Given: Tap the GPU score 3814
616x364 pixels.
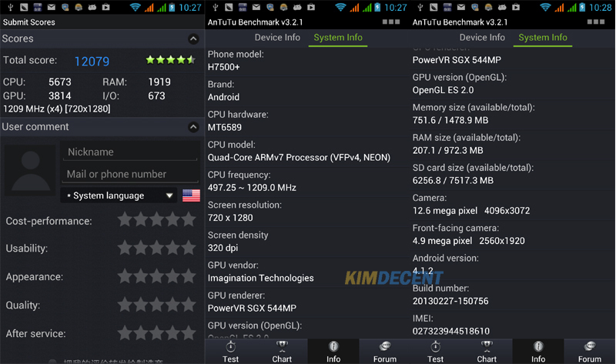Looking at the screenshot, I should 60,96.
